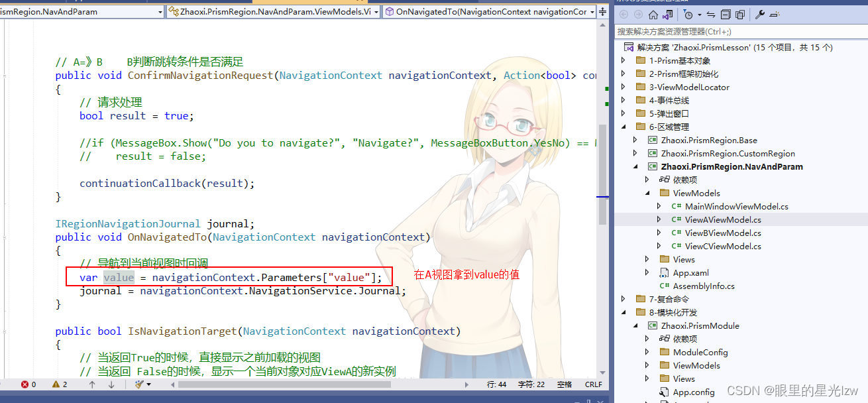The height and width of the screenshot is (403, 868).
Task: Click the project icon of Zhaoxi.PrismRegion.Base
Action: pos(653,140)
